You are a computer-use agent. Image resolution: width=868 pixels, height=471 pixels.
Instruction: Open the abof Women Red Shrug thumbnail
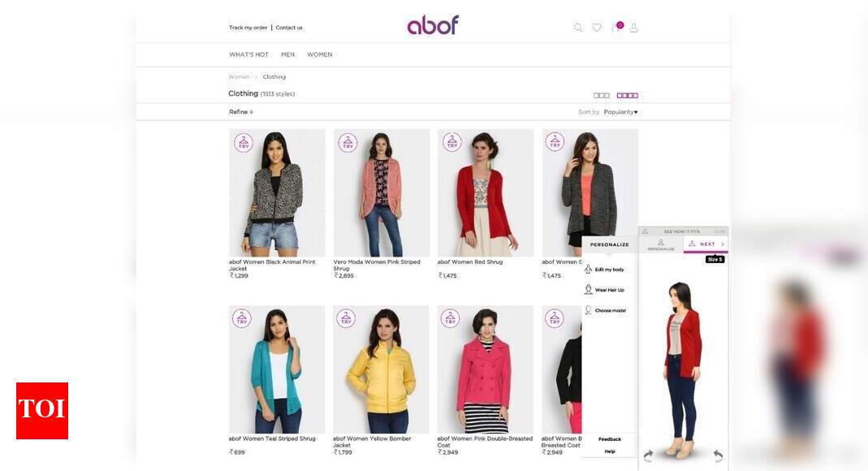(x=486, y=192)
